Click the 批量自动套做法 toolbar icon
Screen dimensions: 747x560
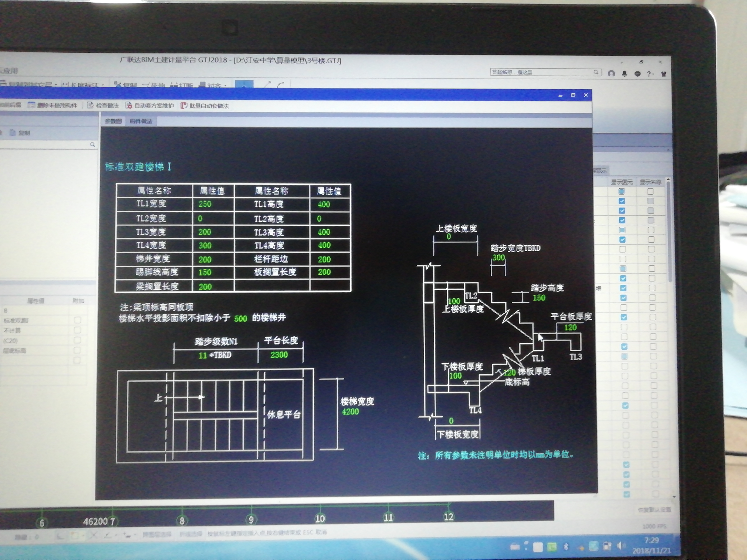[183, 106]
